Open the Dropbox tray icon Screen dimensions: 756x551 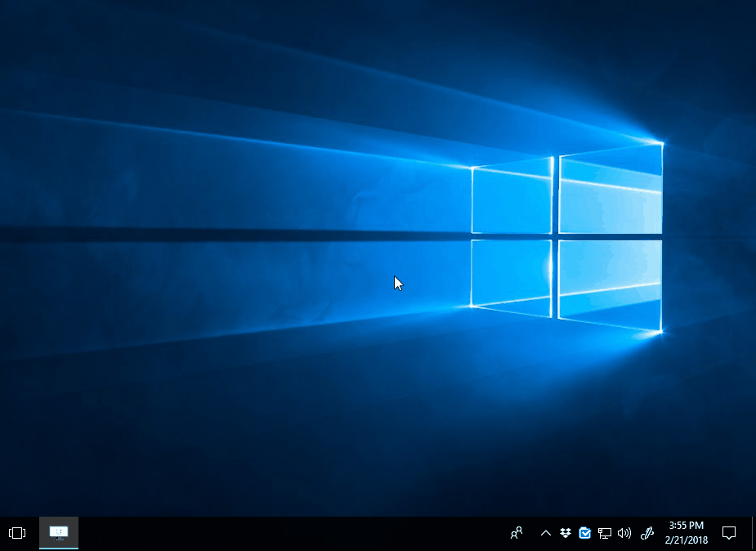(x=565, y=533)
